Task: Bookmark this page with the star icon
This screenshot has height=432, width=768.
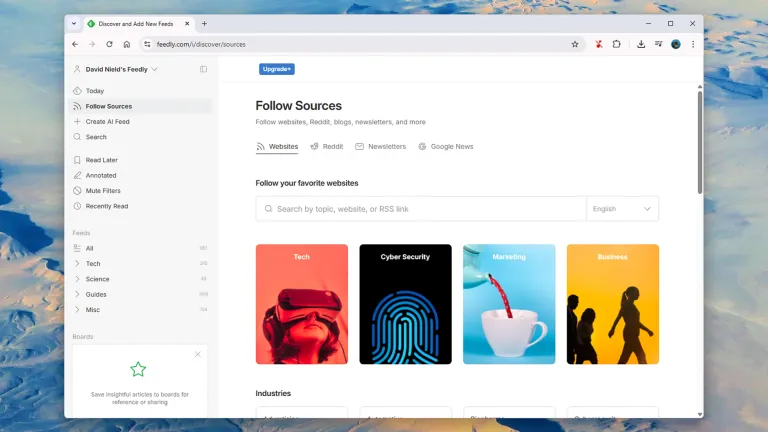Action: pos(575,44)
